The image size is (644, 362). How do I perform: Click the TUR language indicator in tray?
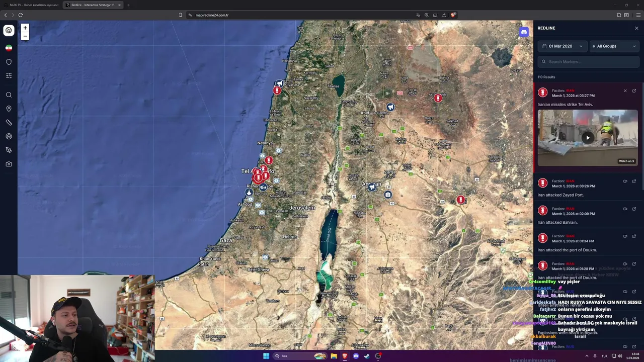604,356
